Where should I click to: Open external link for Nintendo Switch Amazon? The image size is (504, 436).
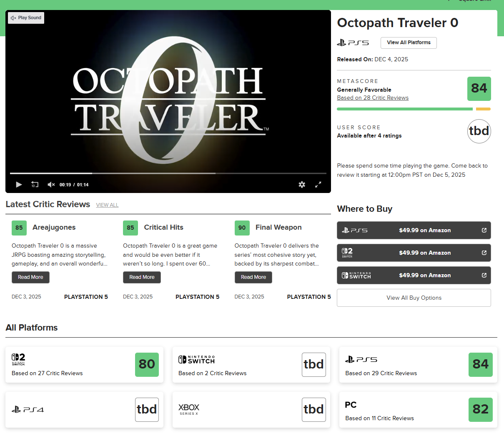484,275
